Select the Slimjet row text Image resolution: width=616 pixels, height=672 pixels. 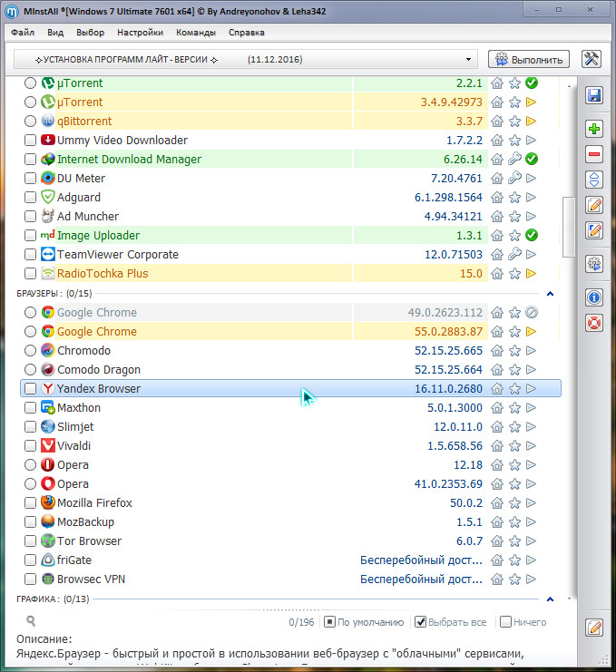pos(75,427)
